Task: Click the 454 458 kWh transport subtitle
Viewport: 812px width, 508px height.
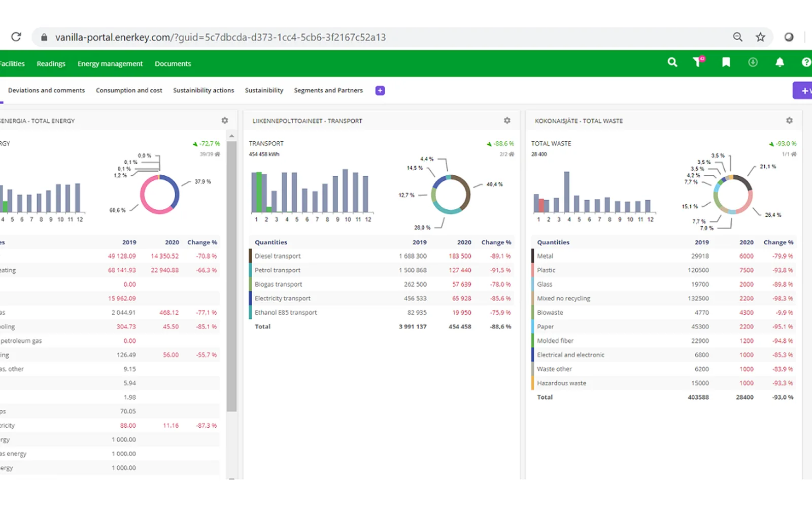Action: (264, 154)
